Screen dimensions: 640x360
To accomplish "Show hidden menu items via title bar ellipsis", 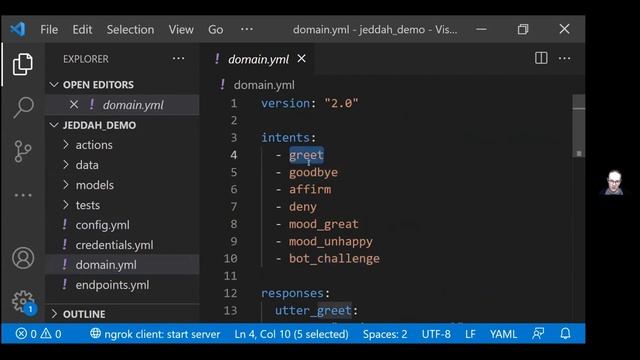I will 247,29.
